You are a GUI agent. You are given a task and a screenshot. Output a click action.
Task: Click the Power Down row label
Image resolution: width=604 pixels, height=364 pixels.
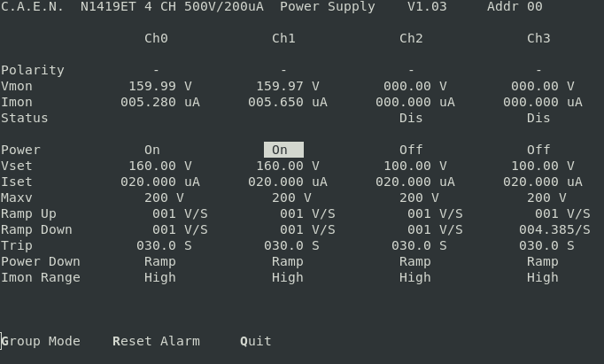click(41, 262)
